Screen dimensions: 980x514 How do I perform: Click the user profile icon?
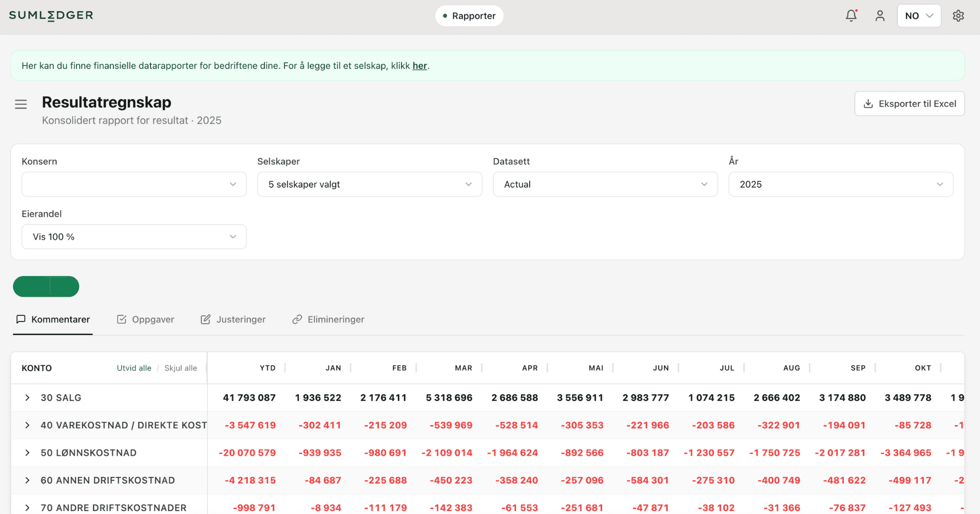(880, 16)
